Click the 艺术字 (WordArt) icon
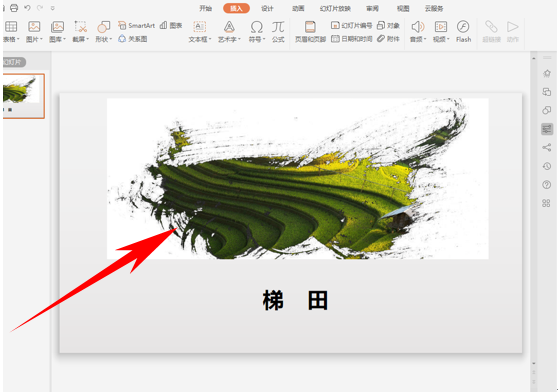This screenshot has height=392, width=558. point(229,27)
